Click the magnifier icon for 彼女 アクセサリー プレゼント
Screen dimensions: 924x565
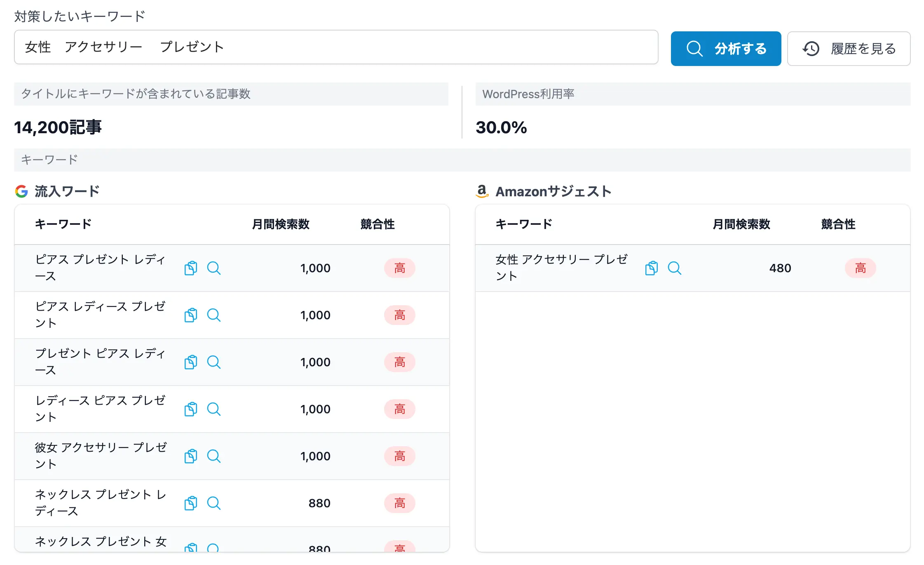213,456
